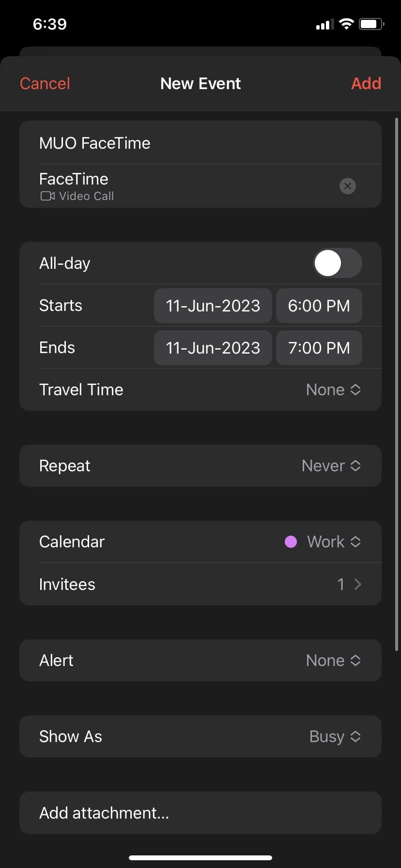Tap the Wi-Fi status icon
Screen dimensions: 401x868
pyautogui.click(x=346, y=24)
